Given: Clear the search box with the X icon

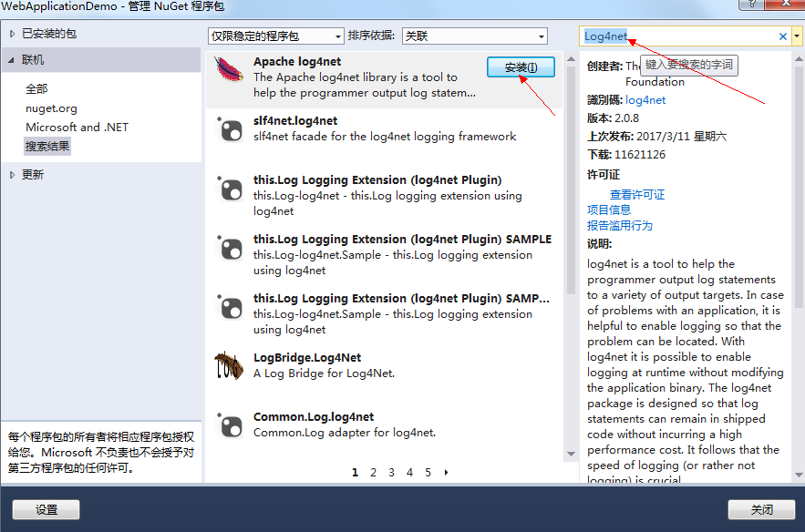Looking at the screenshot, I should point(783,36).
